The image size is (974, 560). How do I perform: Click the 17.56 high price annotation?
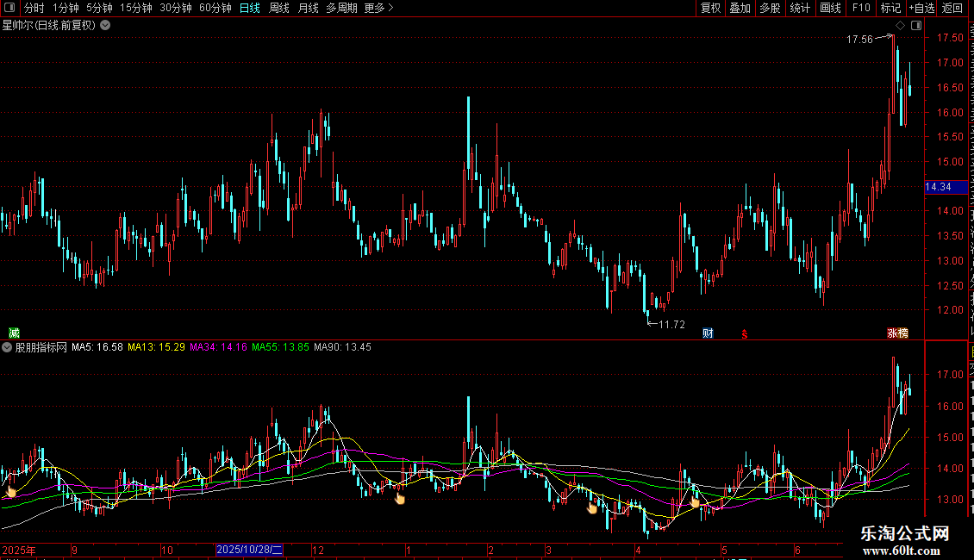[859, 39]
